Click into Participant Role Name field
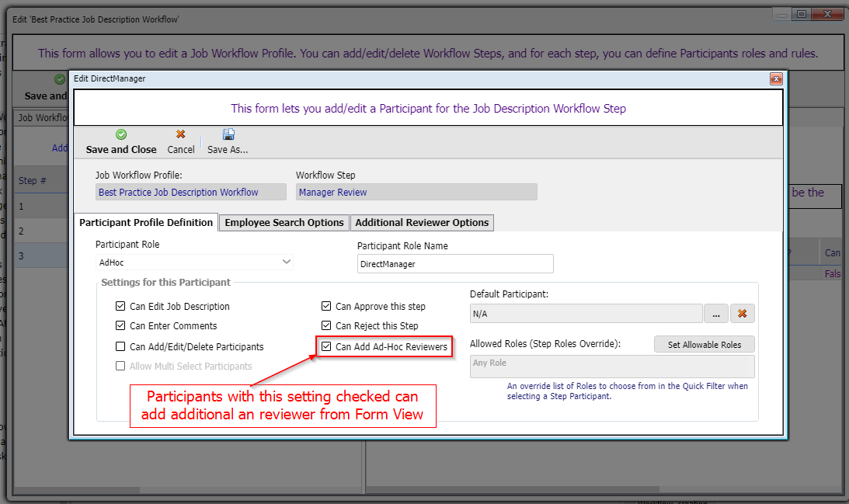The height and width of the screenshot is (504, 849). click(x=454, y=264)
